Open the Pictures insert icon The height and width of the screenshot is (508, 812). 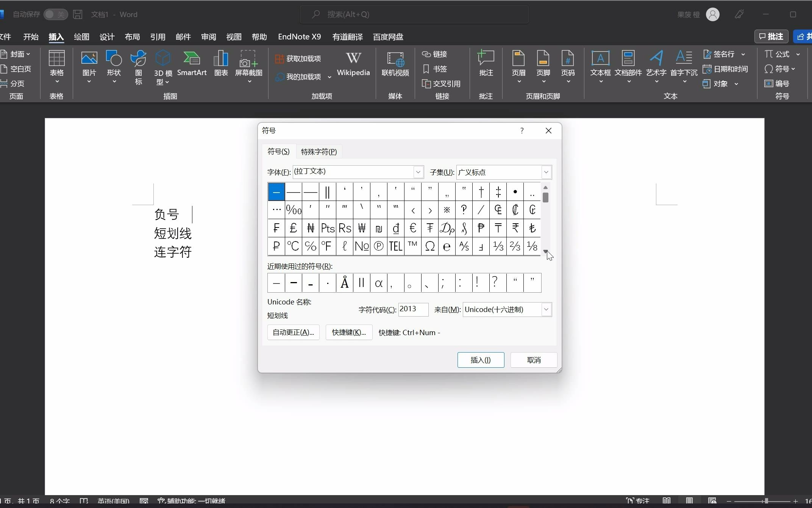coord(89,67)
